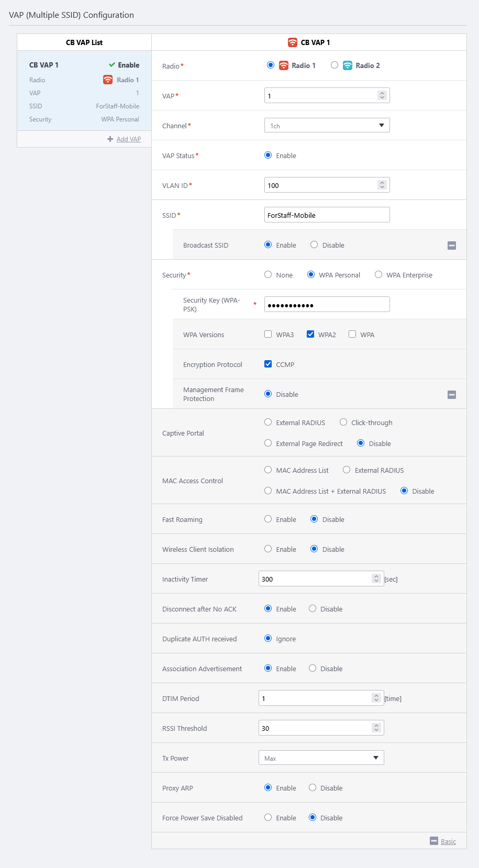Collapse the Management Frame Protection minus icon

pyautogui.click(x=452, y=395)
